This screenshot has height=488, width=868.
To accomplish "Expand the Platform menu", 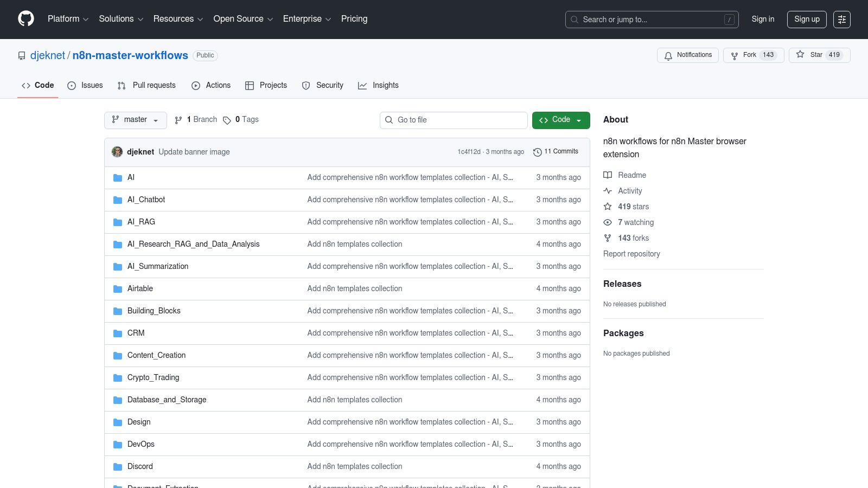I will click(x=68, y=19).
